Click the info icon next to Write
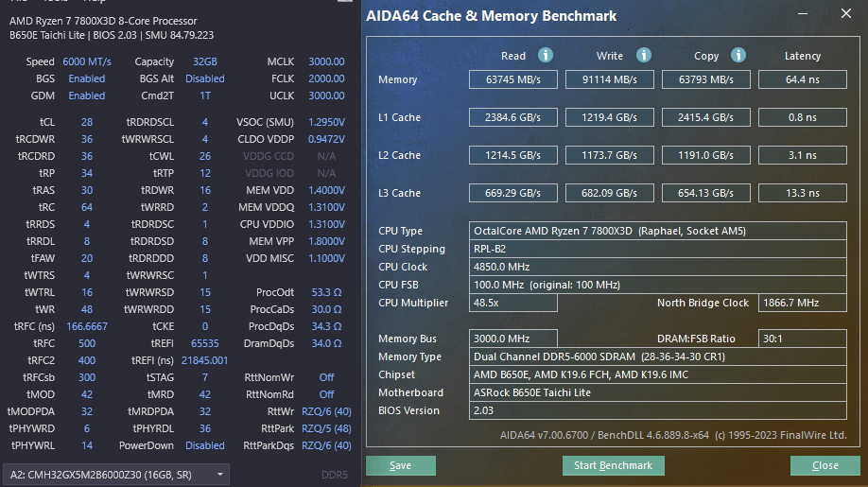868x487 pixels. point(643,56)
